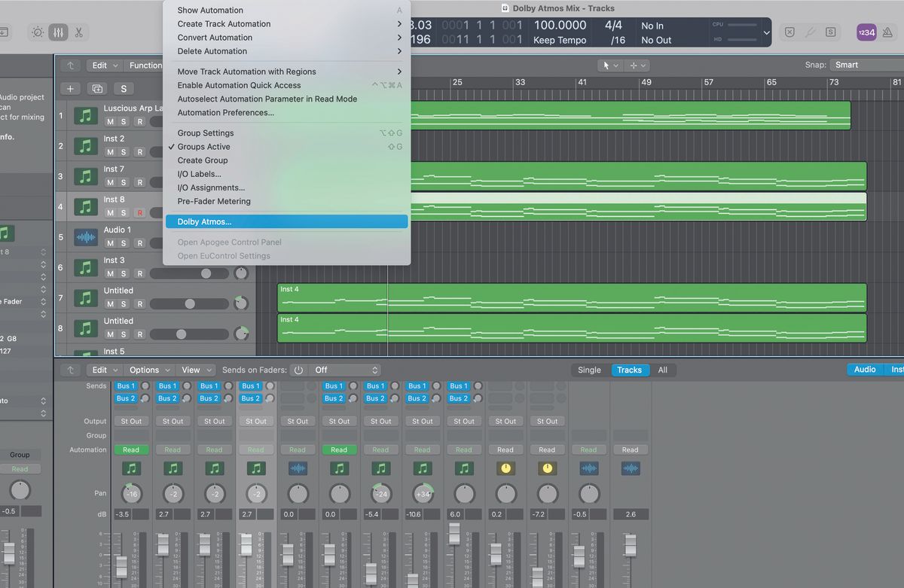Click the global solo S button in the track header
Screen dimensions: 904x588
point(124,89)
